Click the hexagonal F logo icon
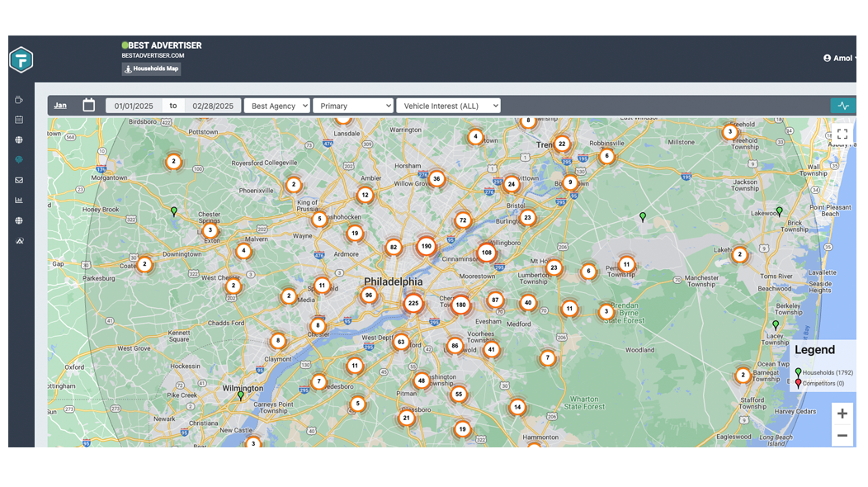Image resolution: width=868 pixels, height=487 pixels. click(x=21, y=59)
